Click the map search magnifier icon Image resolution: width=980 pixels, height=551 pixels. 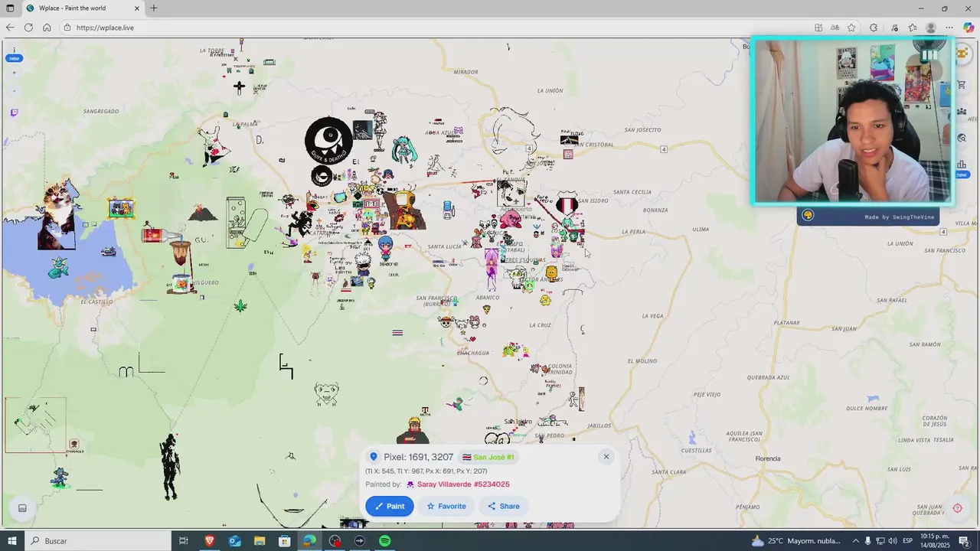click(962, 139)
